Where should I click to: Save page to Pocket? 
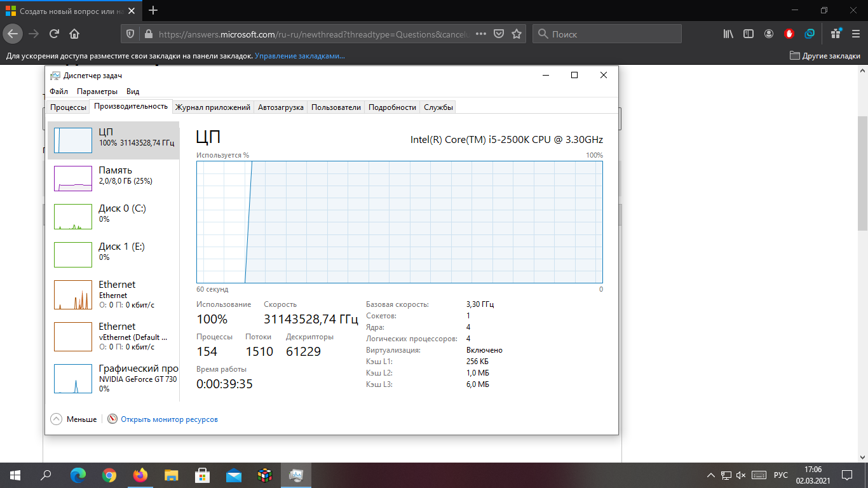pos(499,34)
